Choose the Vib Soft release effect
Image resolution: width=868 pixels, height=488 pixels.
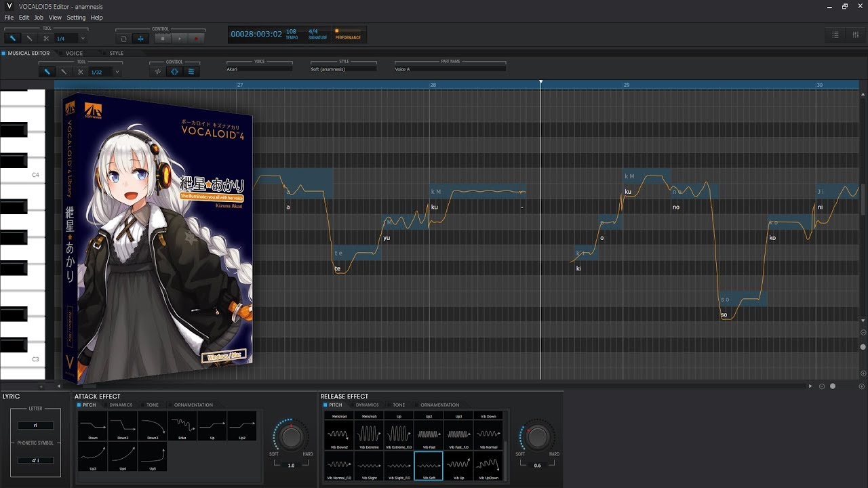(429, 466)
